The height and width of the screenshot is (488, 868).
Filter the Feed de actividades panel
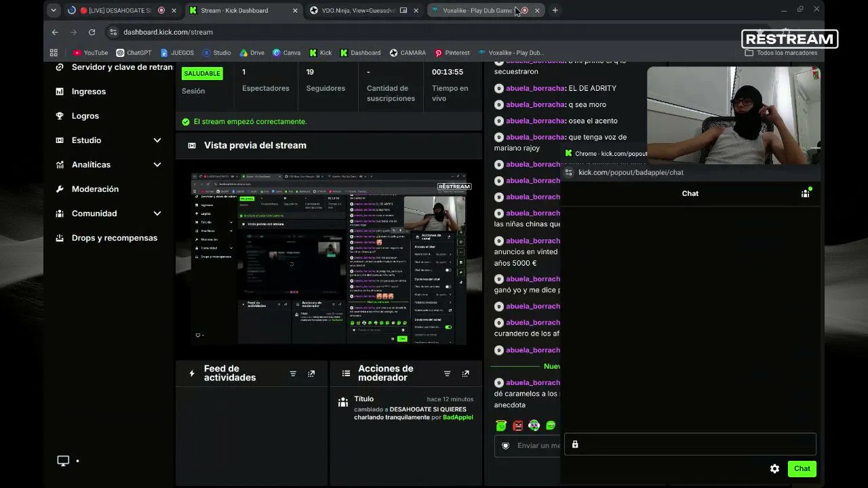click(x=293, y=373)
